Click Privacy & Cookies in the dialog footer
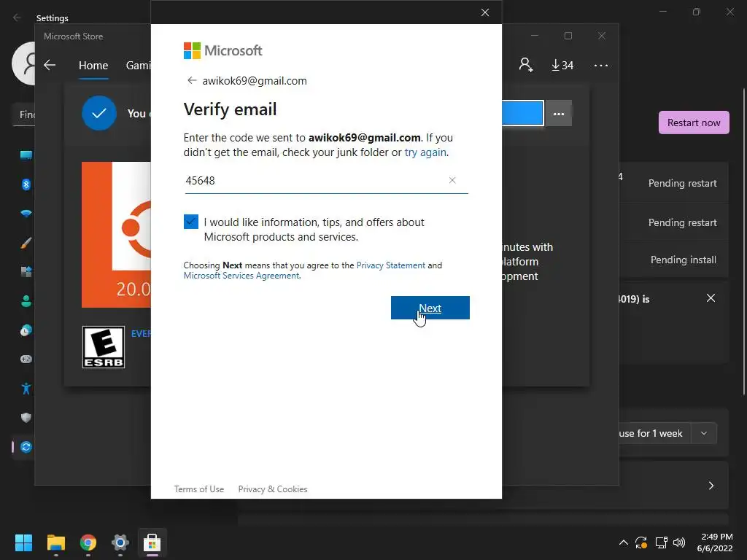The width and height of the screenshot is (747, 560). 273,489
